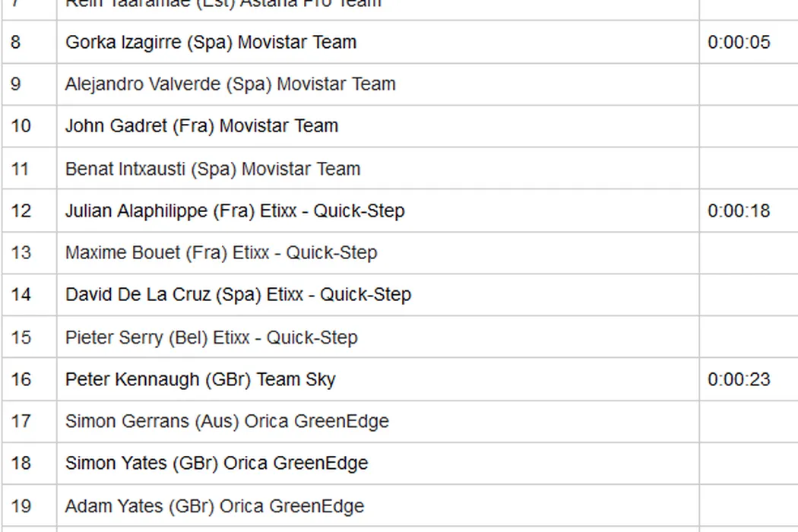The width and height of the screenshot is (798, 532).
Task: Click Simon Yates (GBr) rider entry
Action: [x=217, y=464]
